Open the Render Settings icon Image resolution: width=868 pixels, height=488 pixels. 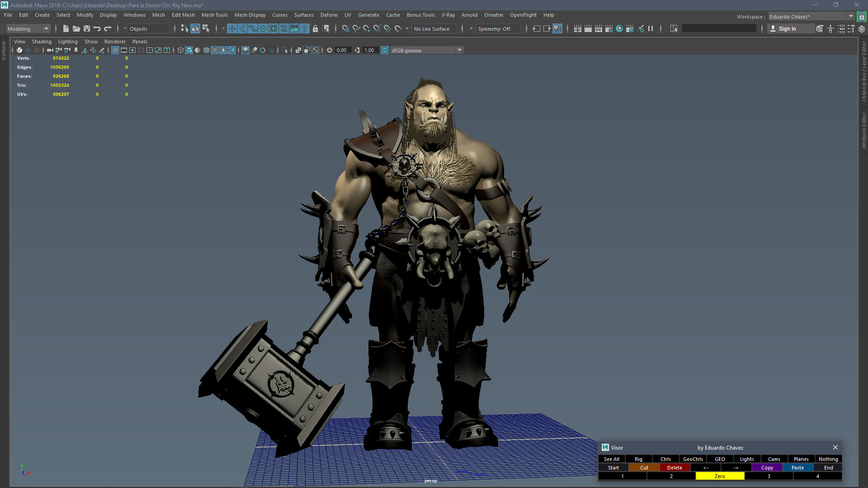(609, 29)
